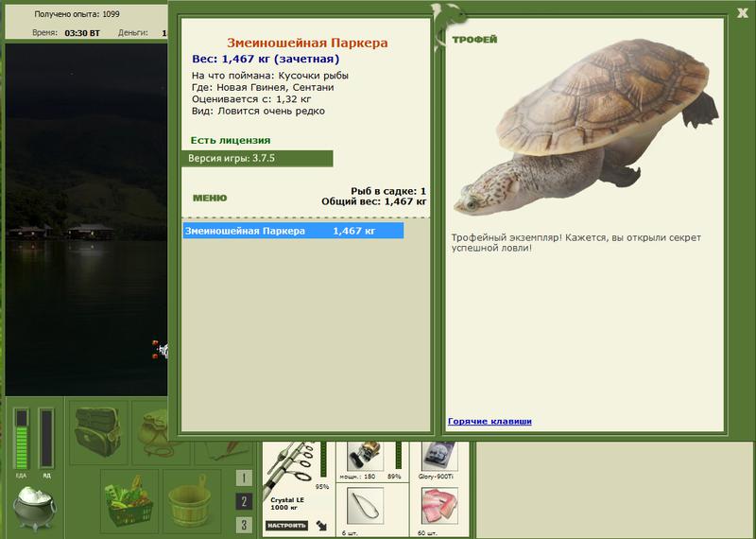Click the НАСТРОИТЬ button
This screenshot has width=756, height=539.
coord(286,526)
